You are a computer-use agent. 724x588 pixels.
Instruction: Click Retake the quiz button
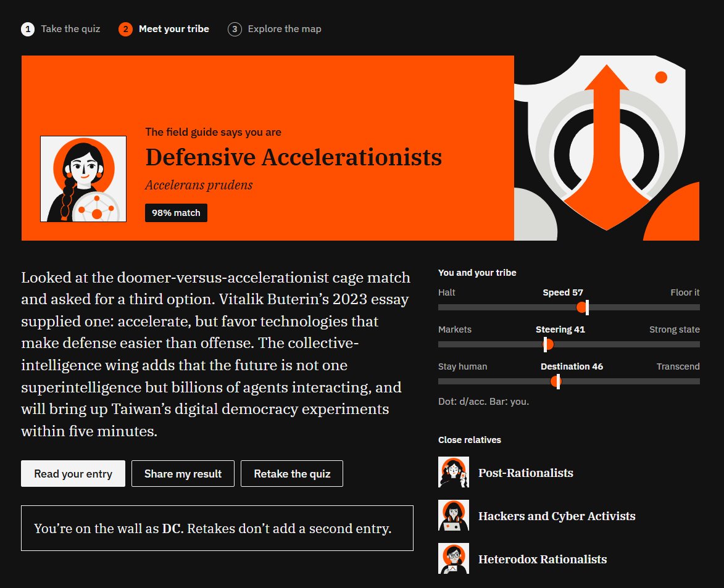point(292,473)
